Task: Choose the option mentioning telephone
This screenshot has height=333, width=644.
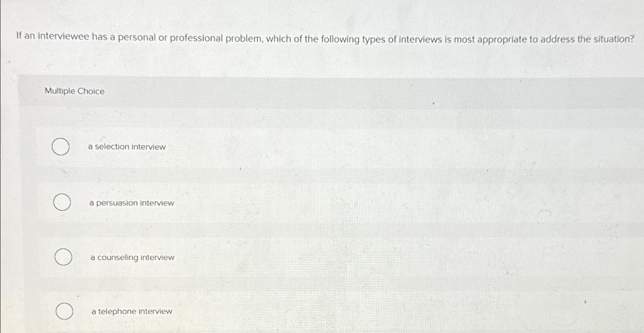Action: click(x=131, y=312)
